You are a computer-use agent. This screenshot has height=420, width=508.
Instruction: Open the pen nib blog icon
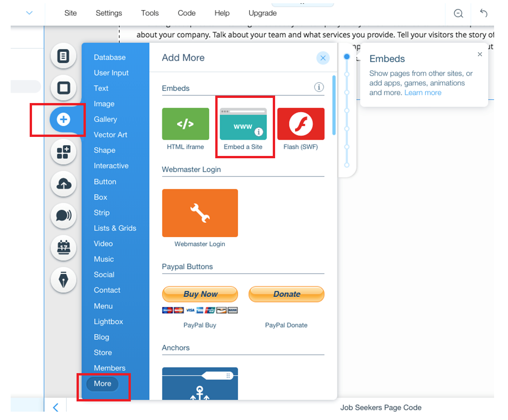tap(64, 280)
